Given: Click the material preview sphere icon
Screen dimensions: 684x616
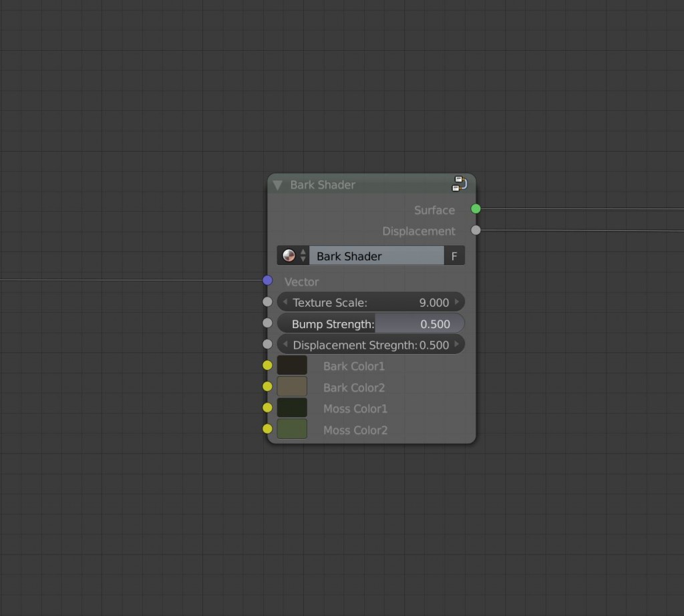Looking at the screenshot, I should [x=290, y=255].
